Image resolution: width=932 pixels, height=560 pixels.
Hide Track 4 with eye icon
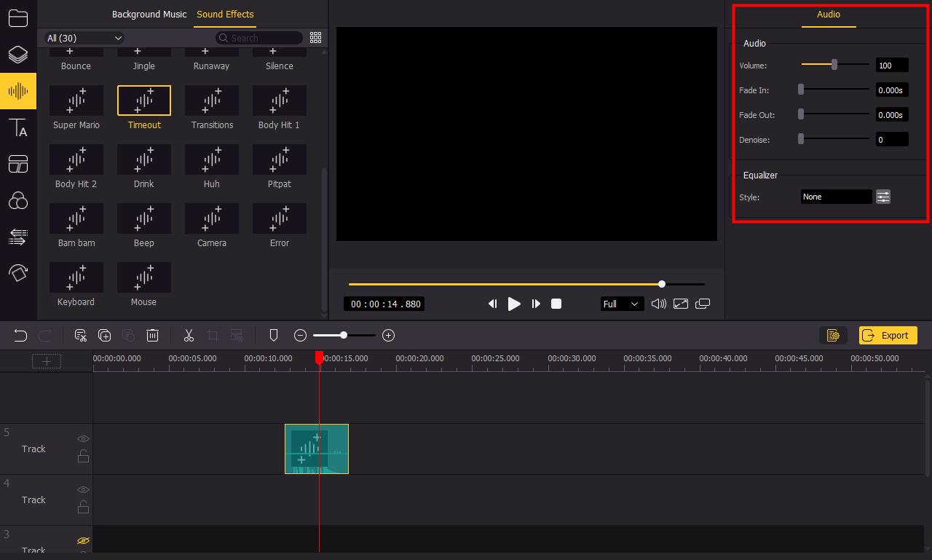[84, 490]
